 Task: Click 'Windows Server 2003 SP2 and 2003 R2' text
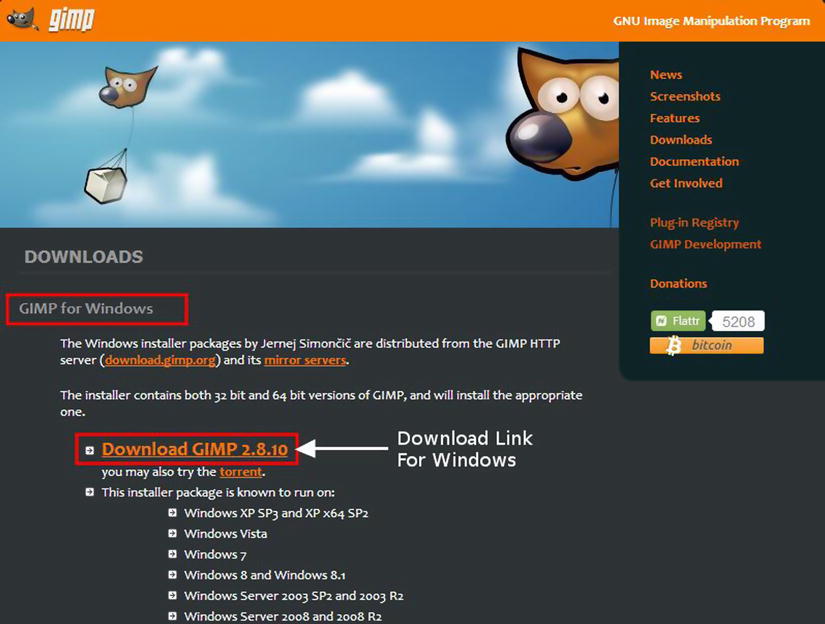click(294, 596)
